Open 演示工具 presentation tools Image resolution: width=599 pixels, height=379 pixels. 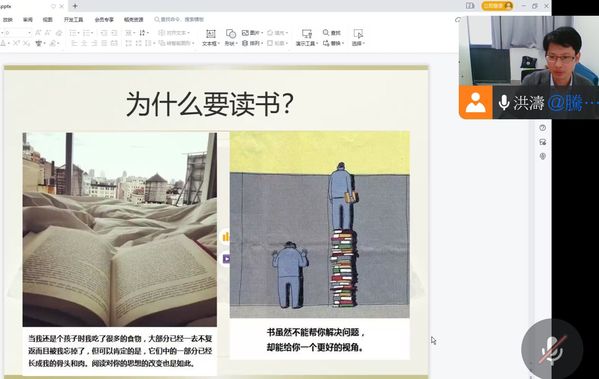306,38
